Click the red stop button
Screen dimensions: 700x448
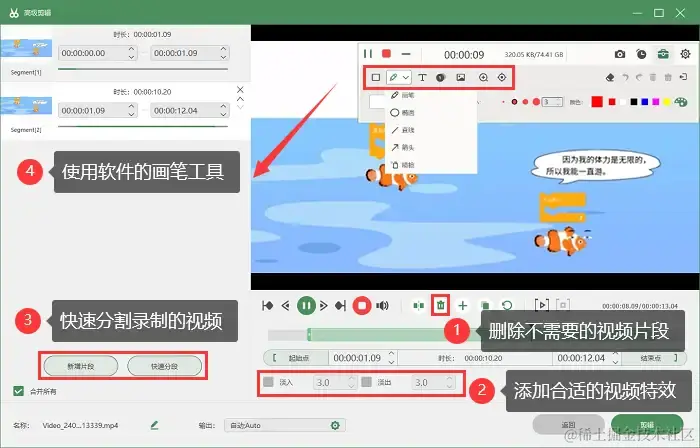(x=362, y=306)
